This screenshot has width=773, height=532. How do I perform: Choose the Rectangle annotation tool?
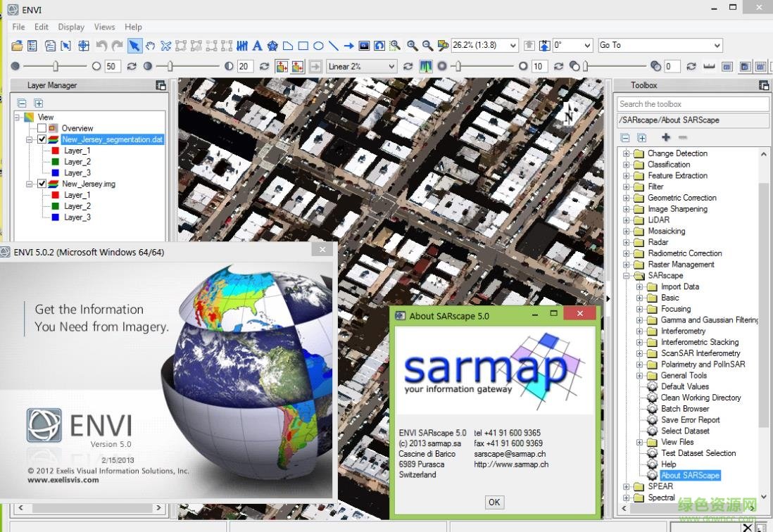tap(303, 46)
